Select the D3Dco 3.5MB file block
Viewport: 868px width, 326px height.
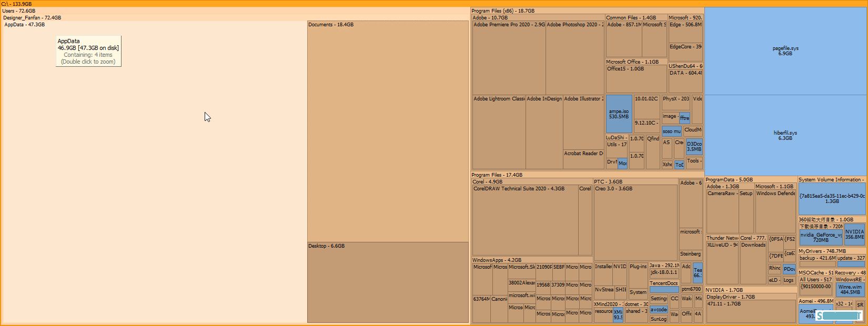(x=694, y=146)
